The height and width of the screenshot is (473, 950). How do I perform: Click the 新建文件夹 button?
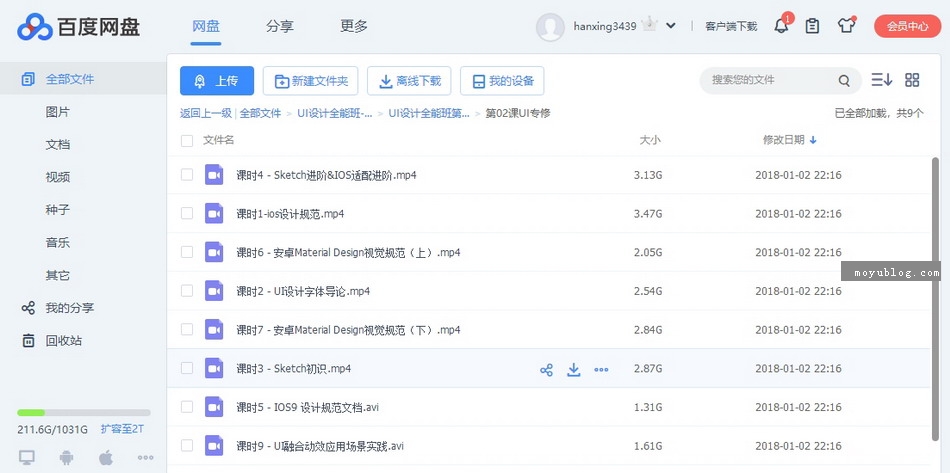tap(311, 81)
